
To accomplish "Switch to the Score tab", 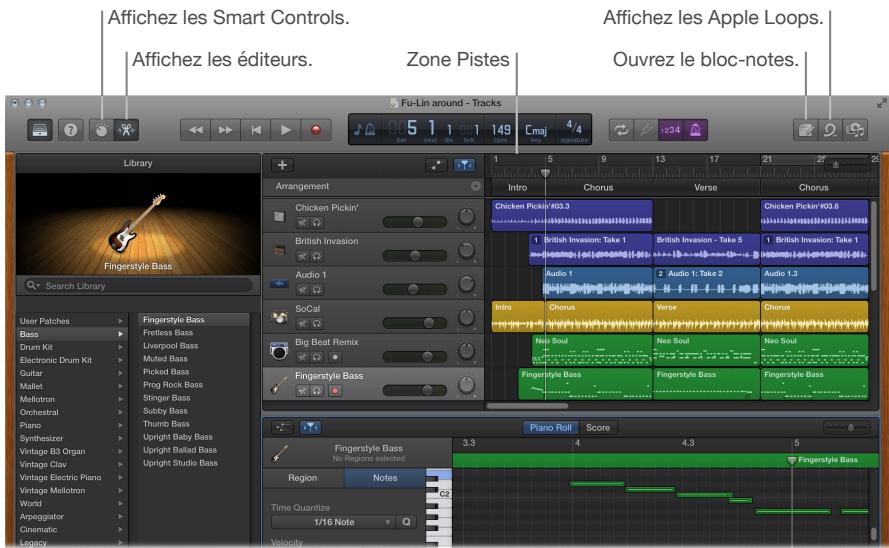I will click(598, 428).
